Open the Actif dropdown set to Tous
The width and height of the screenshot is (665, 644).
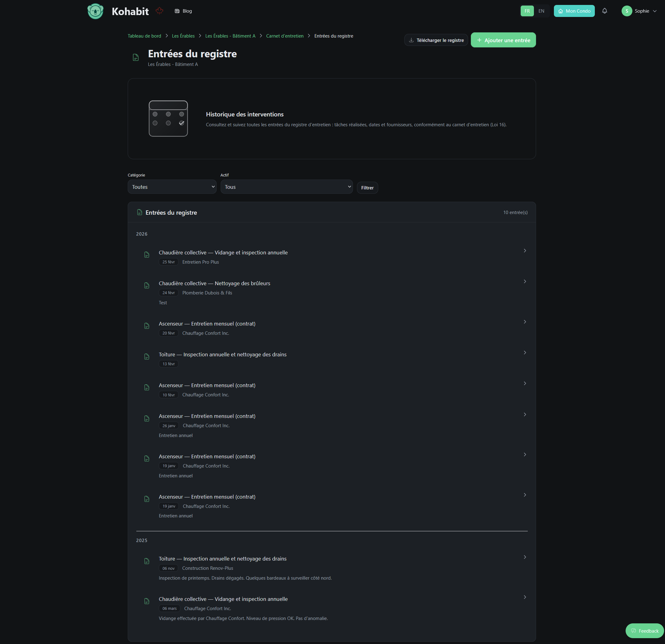tap(286, 187)
